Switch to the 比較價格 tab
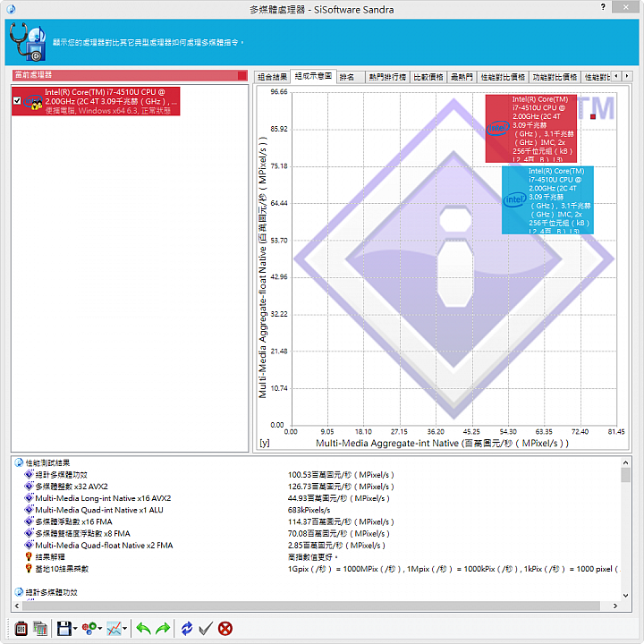This screenshot has height=644, width=644. 428,77
